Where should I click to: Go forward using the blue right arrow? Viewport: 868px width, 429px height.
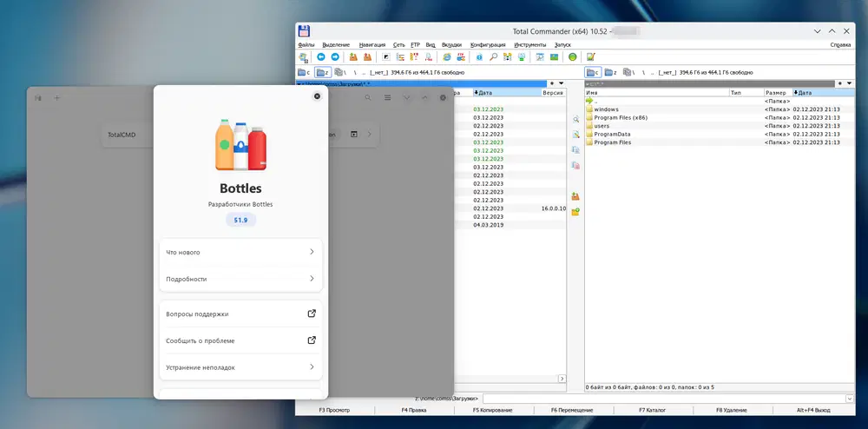(x=335, y=57)
